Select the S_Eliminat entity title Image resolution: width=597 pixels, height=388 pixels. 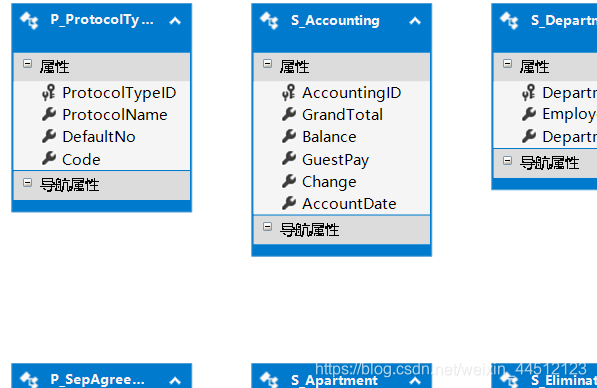563,380
